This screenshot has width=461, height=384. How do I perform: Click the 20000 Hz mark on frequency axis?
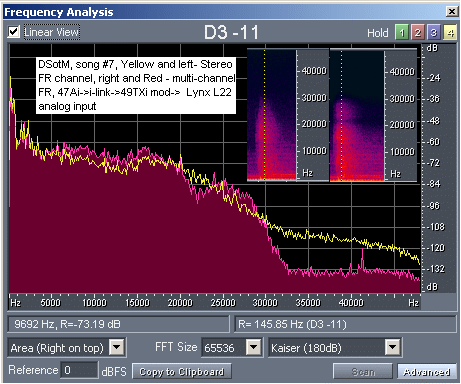tap(180, 302)
